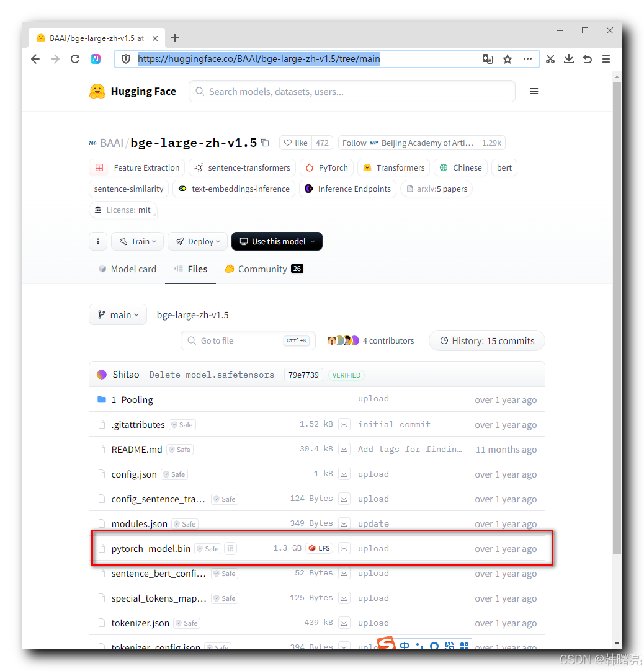Switch to the Model card tab
This screenshot has width=644, height=671.
pyautogui.click(x=127, y=269)
